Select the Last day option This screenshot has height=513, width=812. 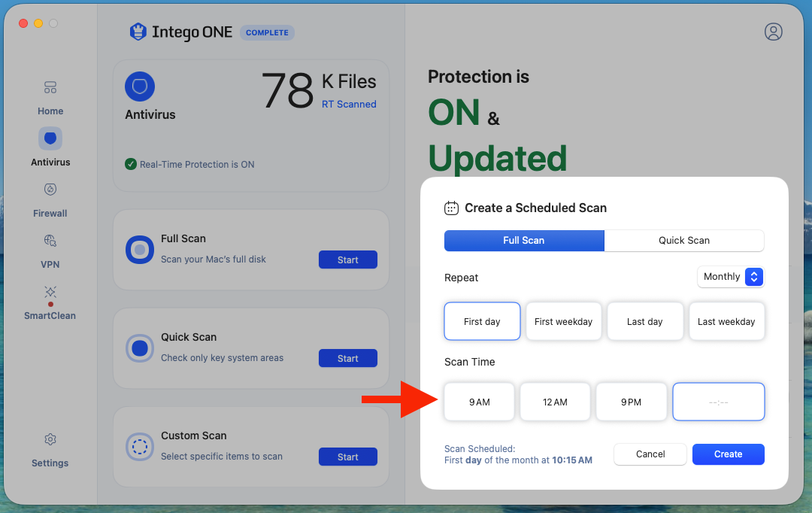pos(645,321)
